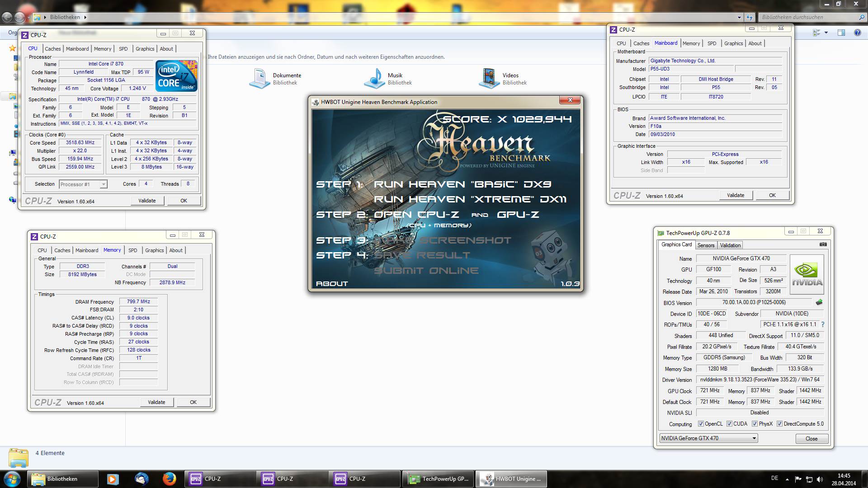Switch to Validation tab in GPU-Z
Viewport: 868px width, 488px height.
pyautogui.click(x=730, y=245)
